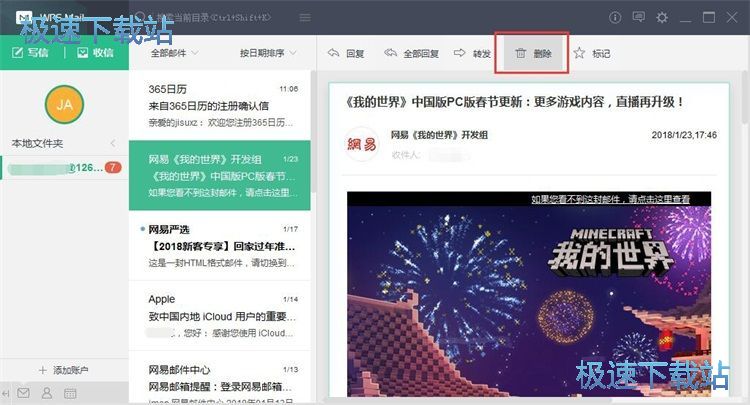
Task: Open the 全部邮件 filter dropdown
Action: click(x=174, y=53)
